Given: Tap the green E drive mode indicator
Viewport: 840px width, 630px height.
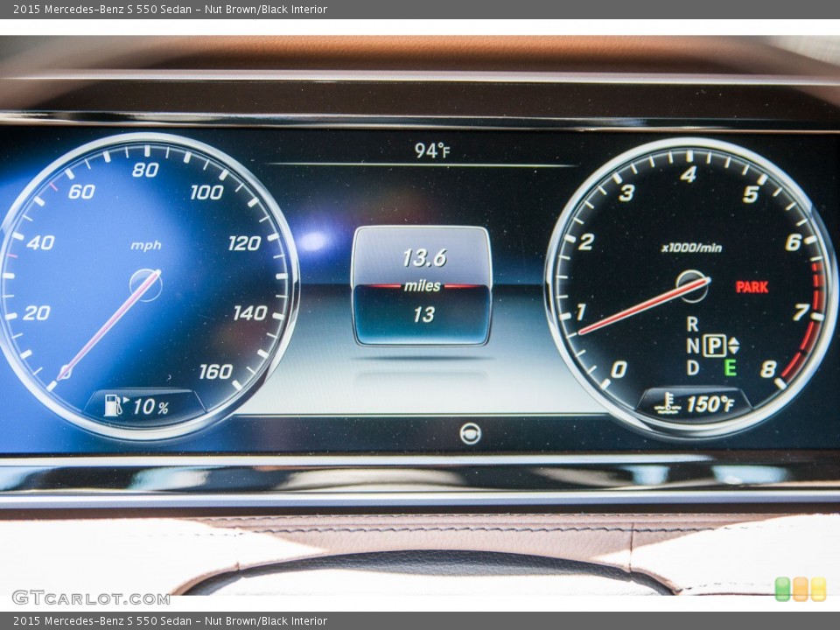Looking at the screenshot, I should tap(730, 368).
